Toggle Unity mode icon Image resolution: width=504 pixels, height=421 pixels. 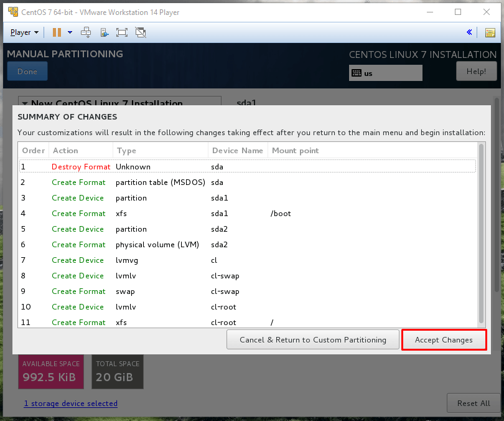tap(141, 32)
